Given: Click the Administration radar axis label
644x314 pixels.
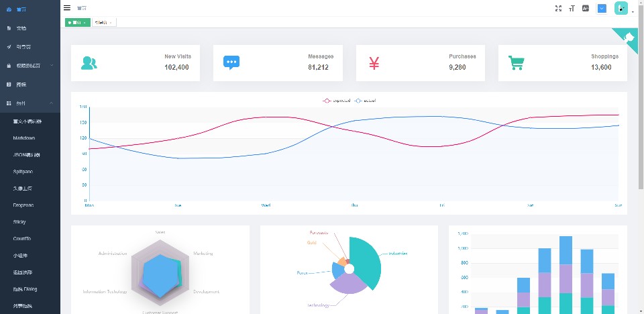Looking at the screenshot, I should tap(113, 254).
